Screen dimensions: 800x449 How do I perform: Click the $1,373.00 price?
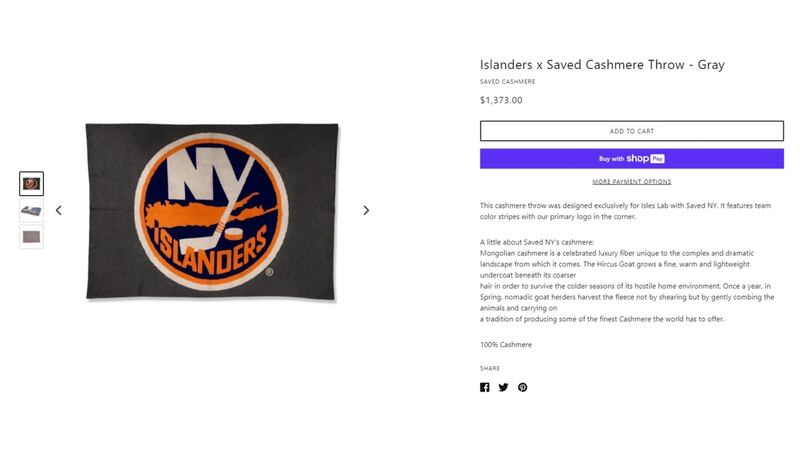pos(501,100)
